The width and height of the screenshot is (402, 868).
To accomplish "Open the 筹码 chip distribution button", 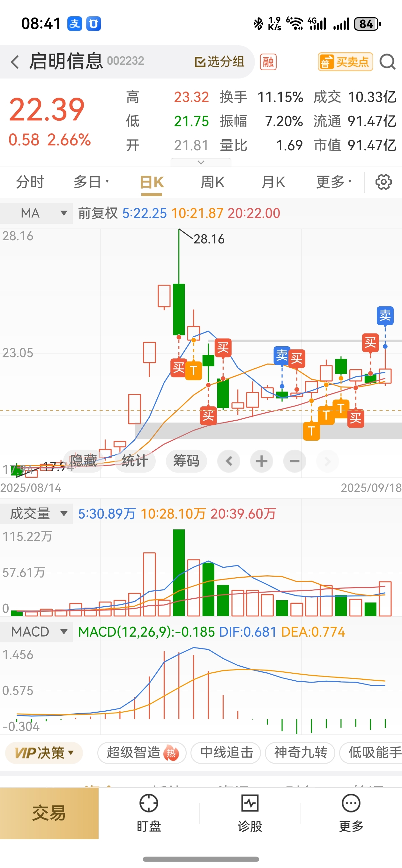I will (x=186, y=460).
